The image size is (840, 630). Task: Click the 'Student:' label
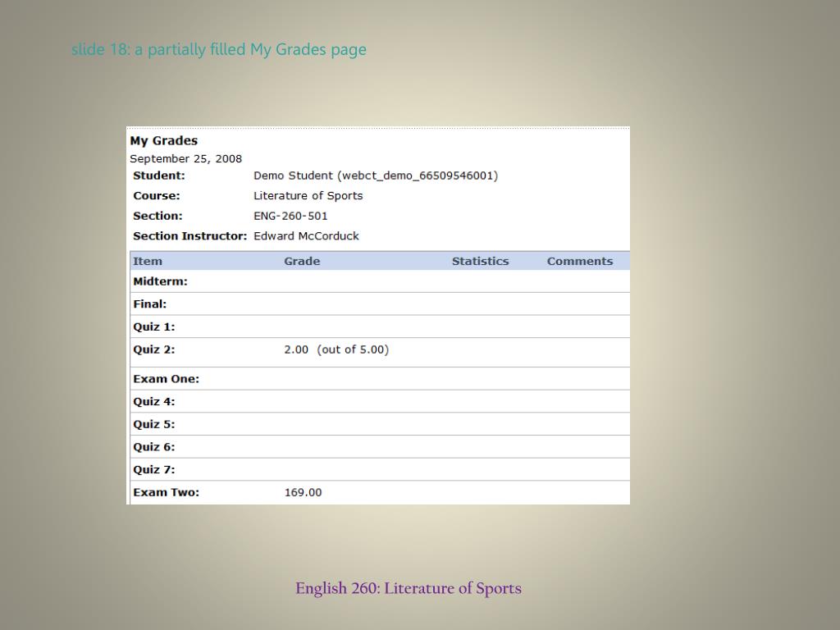point(159,176)
